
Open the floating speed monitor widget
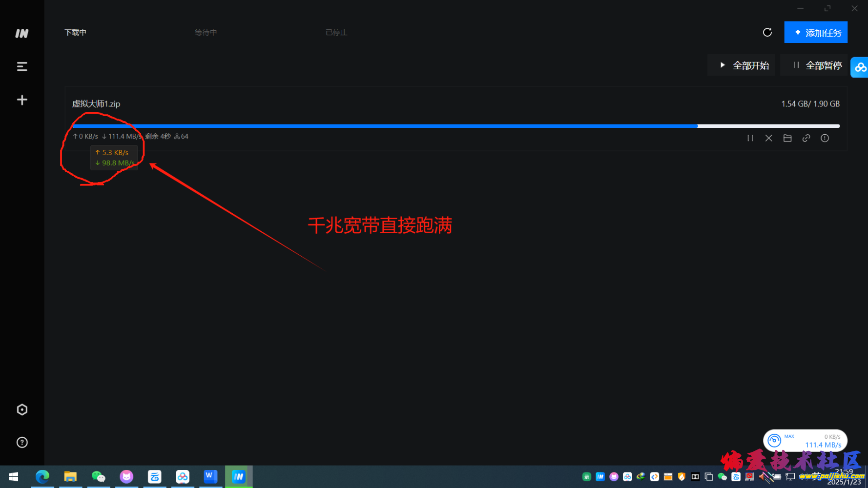tap(805, 441)
